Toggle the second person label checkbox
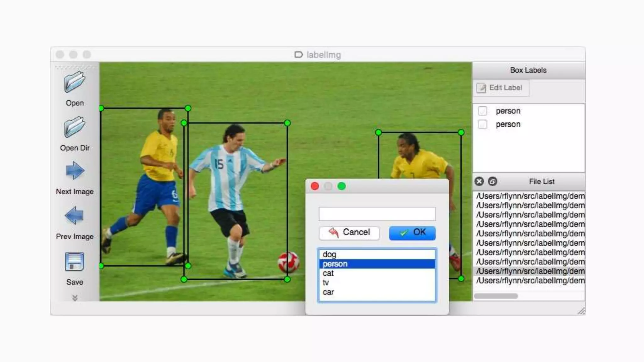Screen dimensions: 644x362 pos(482,124)
